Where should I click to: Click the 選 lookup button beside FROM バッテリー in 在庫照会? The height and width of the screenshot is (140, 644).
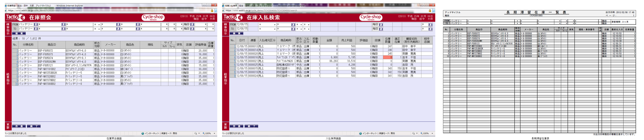click(x=36, y=24)
